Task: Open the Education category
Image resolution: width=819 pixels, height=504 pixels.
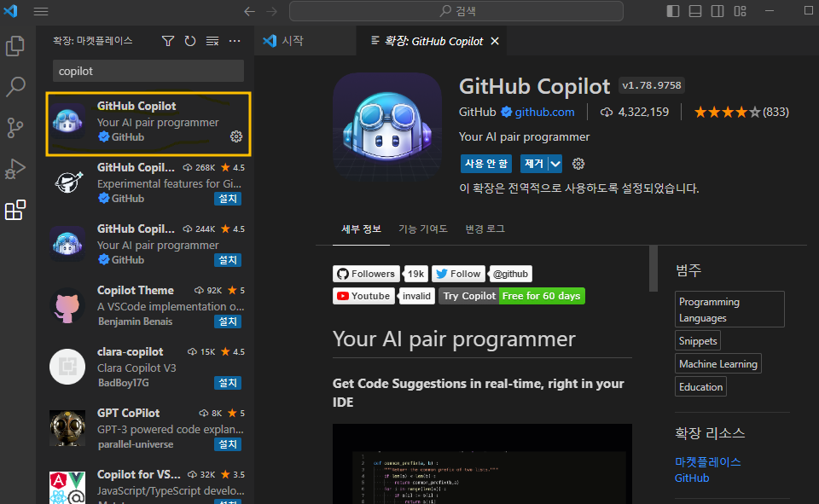Action: [x=700, y=386]
